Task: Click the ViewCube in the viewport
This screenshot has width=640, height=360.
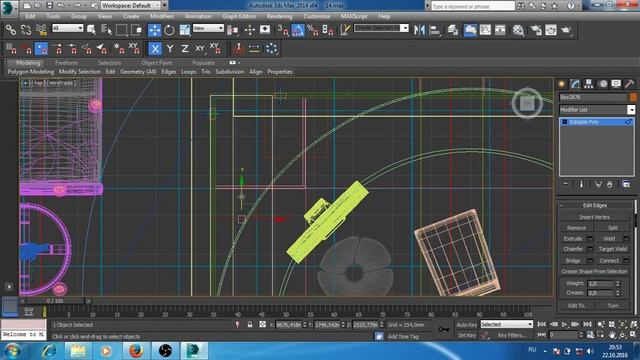Action: 527,104
